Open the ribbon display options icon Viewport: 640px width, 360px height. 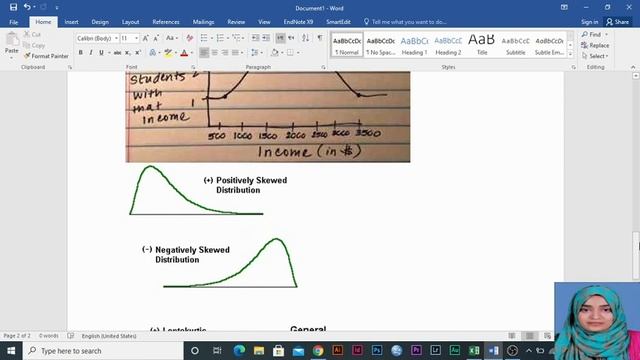click(564, 7)
